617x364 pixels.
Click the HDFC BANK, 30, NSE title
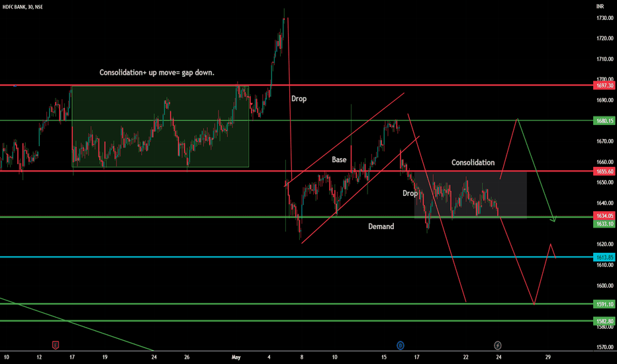(x=23, y=7)
